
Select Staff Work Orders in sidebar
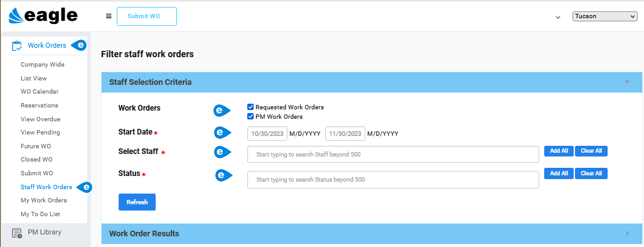click(x=46, y=187)
